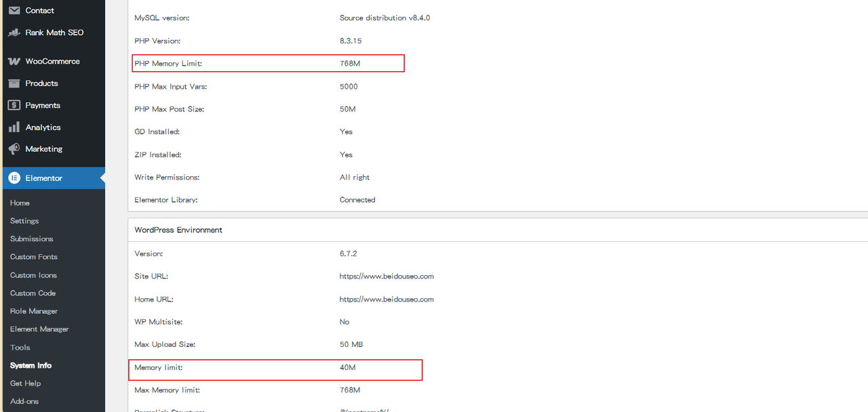Open Get Help link

tap(25, 384)
